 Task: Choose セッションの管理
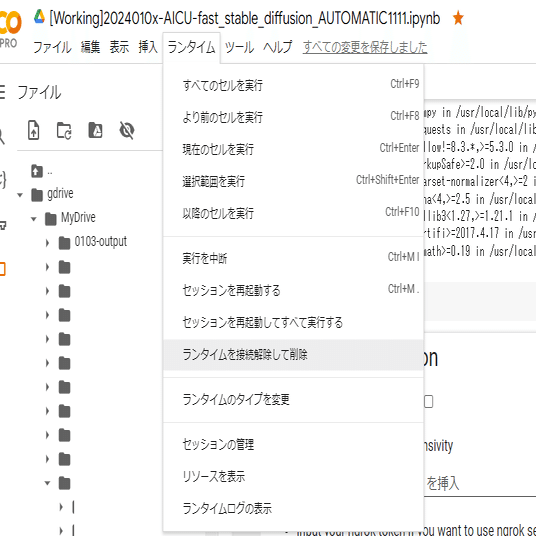[x=293, y=444]
